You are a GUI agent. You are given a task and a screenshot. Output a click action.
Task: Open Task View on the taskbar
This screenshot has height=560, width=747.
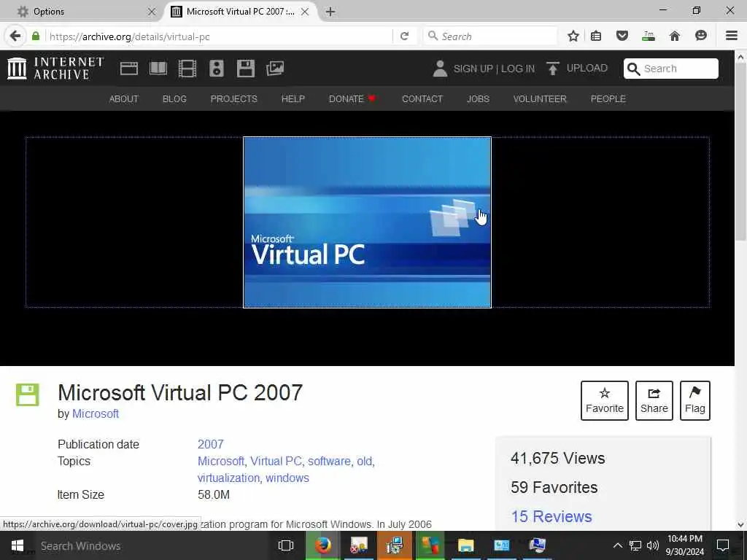click(286, 545)
